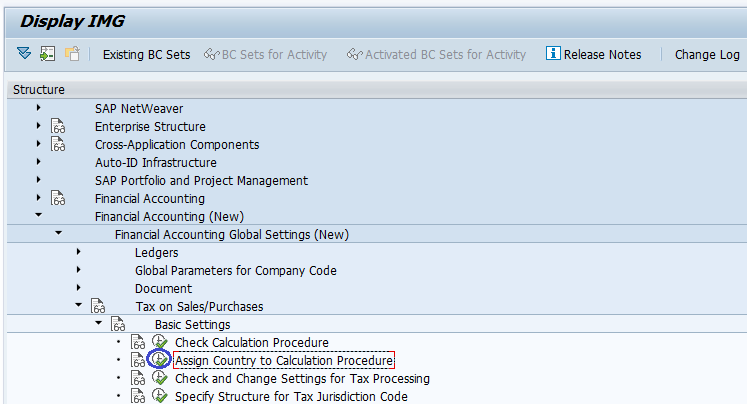Collapse the Basic Settings node
This screenshot has height=404, width=747.
(99, 323)
